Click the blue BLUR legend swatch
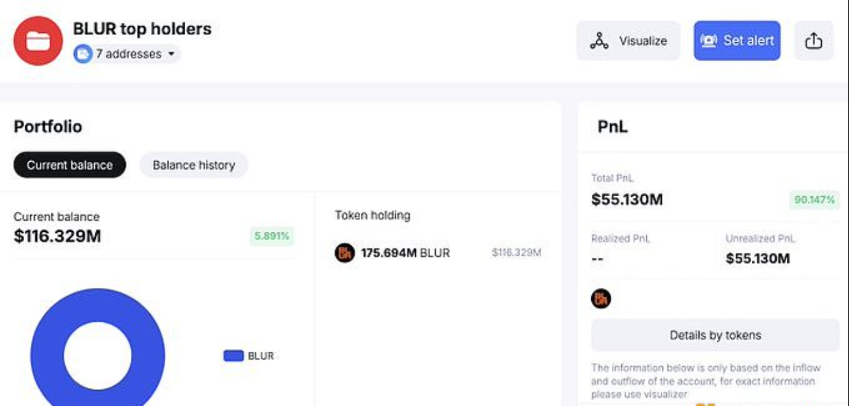The height and width of the screenshot is (406, 849). [x=233, y=356]
